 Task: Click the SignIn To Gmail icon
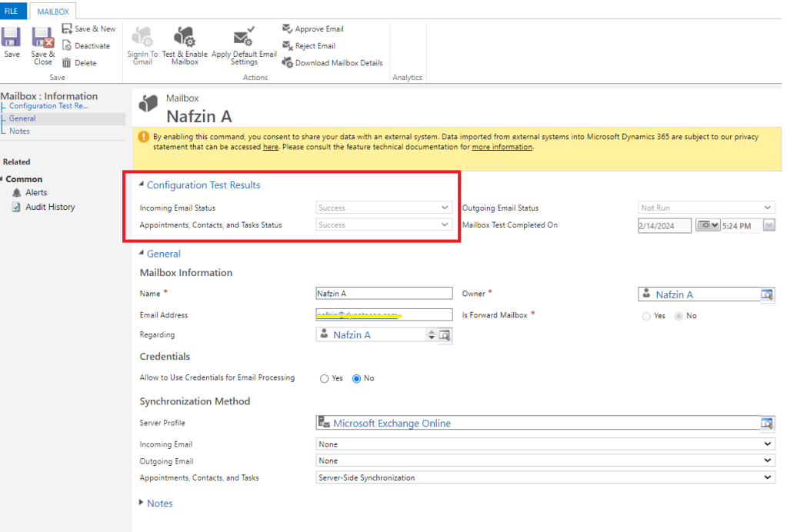(142, 37)
